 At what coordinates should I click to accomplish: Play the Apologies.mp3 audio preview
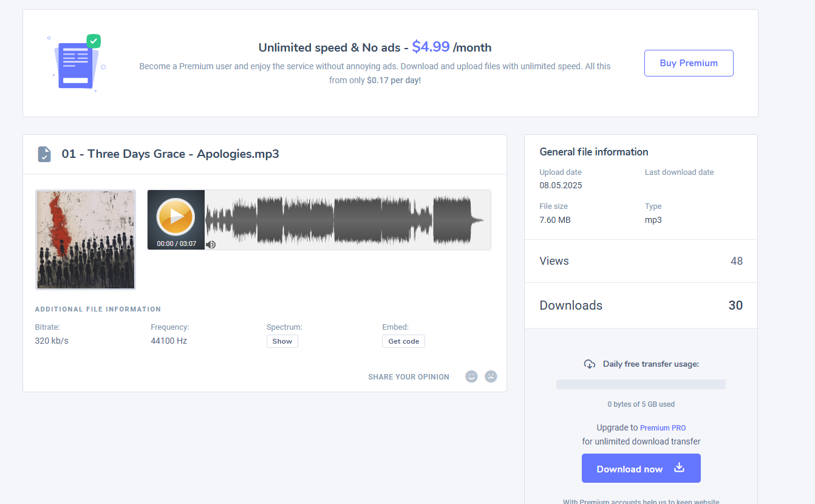[176, 217]
